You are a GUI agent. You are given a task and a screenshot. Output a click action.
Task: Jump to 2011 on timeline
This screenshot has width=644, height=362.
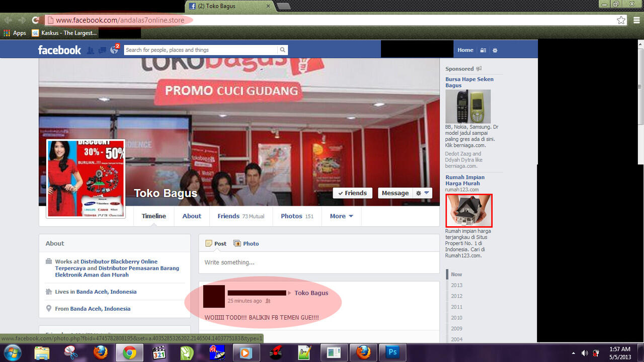tap(456, 307)
